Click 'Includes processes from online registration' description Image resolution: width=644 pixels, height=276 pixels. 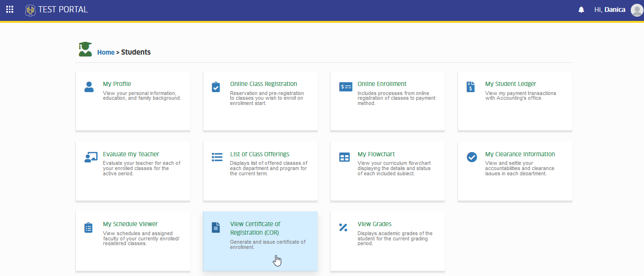point(396,98)
